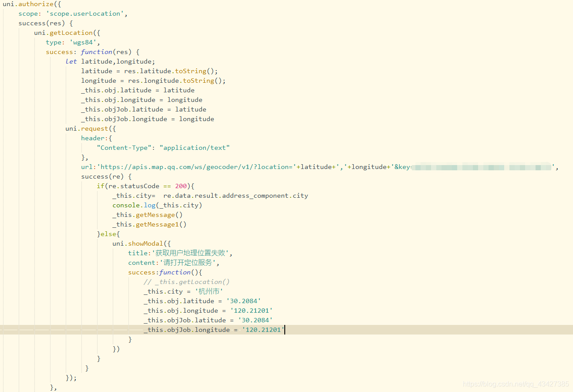The image size is (573, 392).
Task: Click the 'uni.authorize({' line
Action: [x=31, y=4]
